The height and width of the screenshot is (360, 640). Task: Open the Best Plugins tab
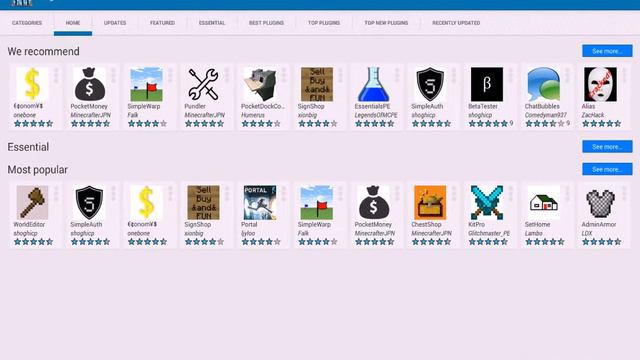coord(266,23)
